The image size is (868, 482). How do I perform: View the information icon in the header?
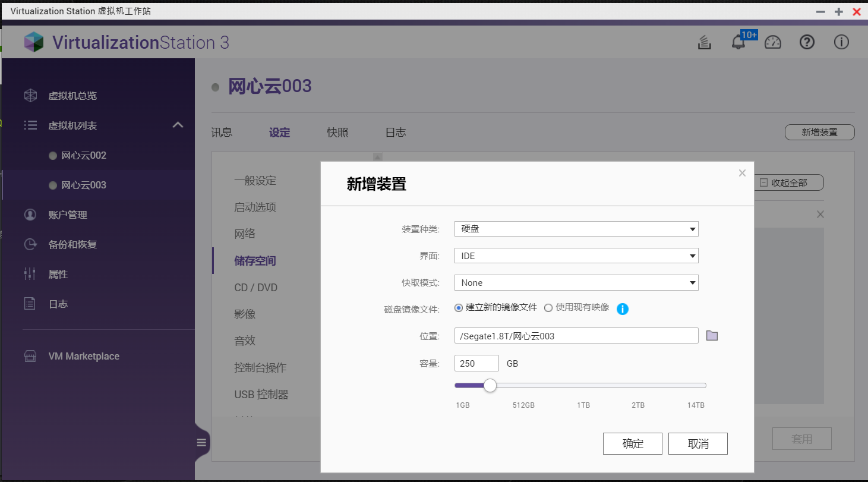click(841, 42)
